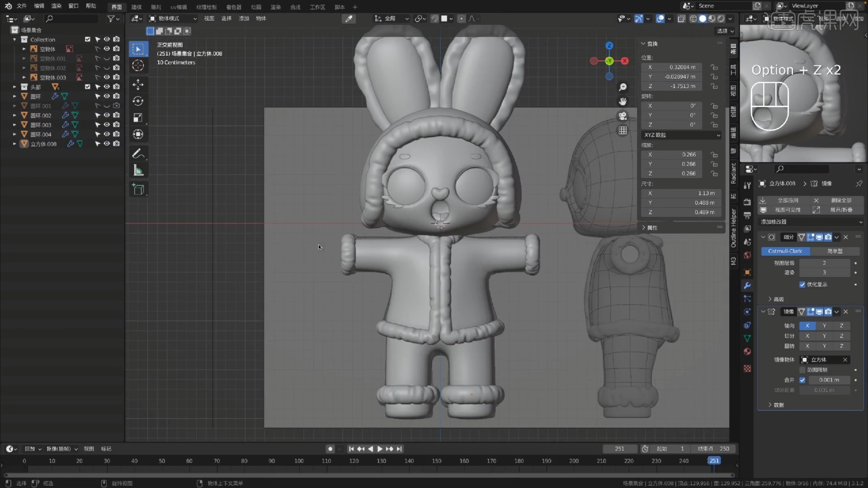Choose the Measure tool
868x488 pixels.
(x=138, y=170)
